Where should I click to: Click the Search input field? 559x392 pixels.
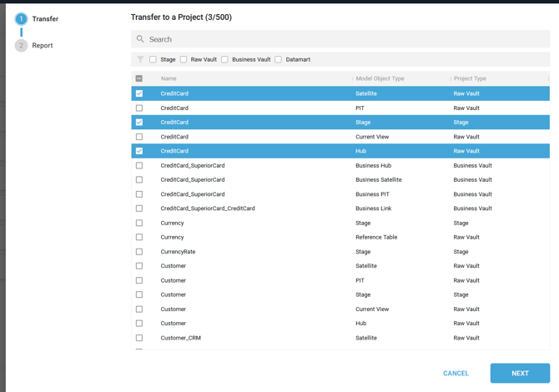342,39
